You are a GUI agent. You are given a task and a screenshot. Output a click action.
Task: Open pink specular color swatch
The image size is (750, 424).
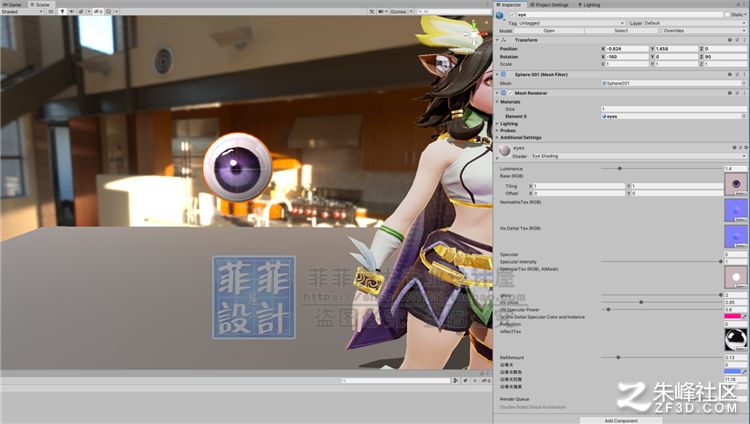coord(733,316)
